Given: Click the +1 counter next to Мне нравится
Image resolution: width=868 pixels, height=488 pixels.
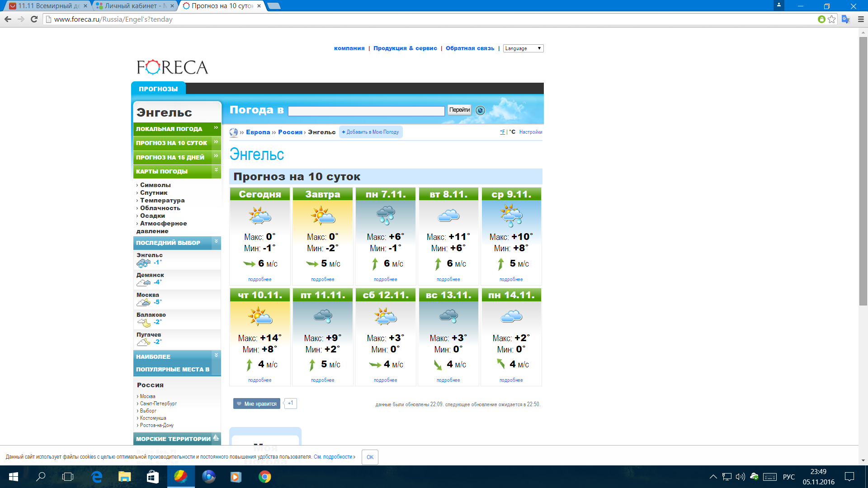Looking at the screenshot, I should [x=290, y=403].
